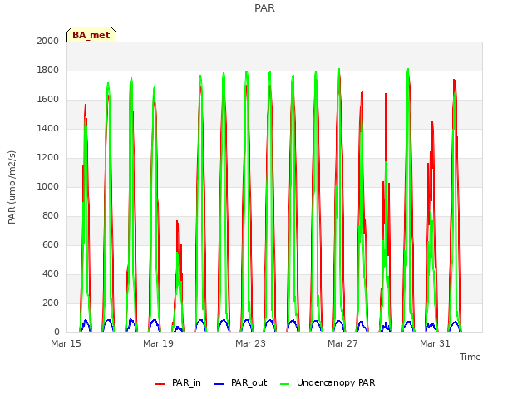Click the 400 y-axis tick label

tap(51, 274)
